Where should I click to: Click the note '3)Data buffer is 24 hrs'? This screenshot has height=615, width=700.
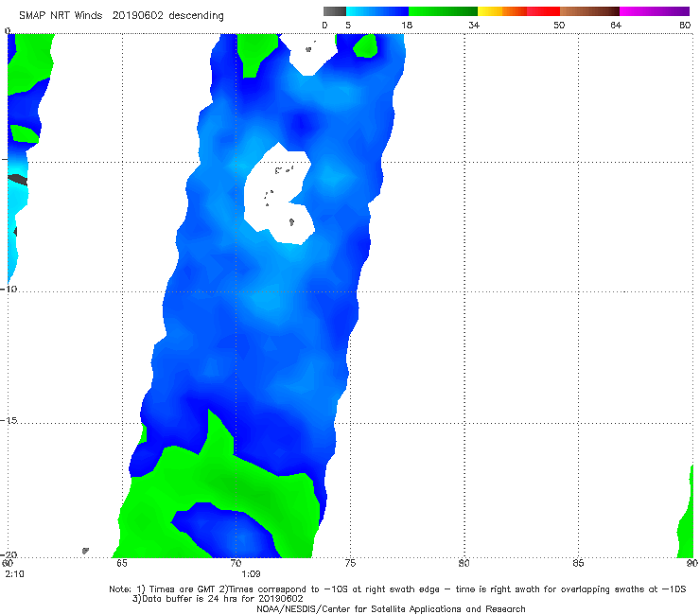(x=218, y=599)
